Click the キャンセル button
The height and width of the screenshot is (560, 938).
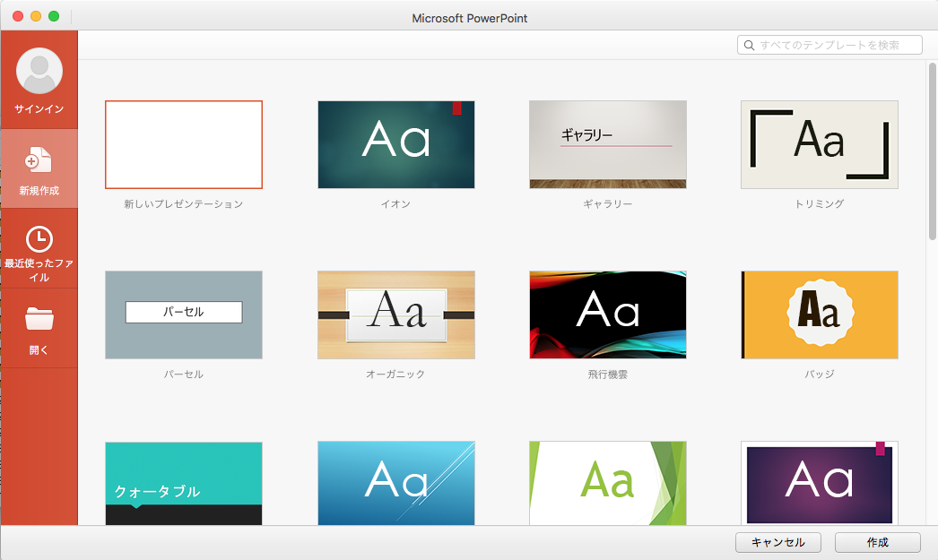click(778, 543)
